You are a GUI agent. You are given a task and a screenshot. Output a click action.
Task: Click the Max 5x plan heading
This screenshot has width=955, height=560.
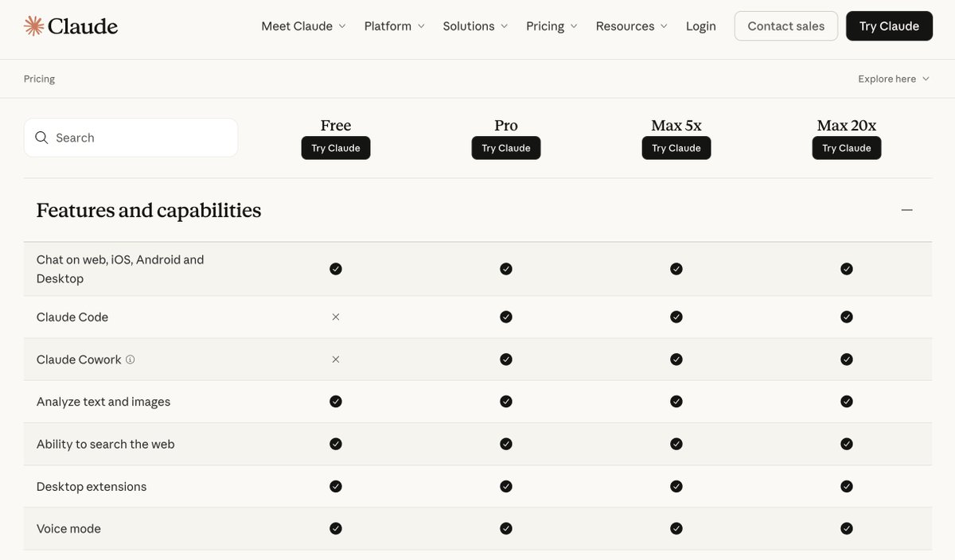[676, 125]
